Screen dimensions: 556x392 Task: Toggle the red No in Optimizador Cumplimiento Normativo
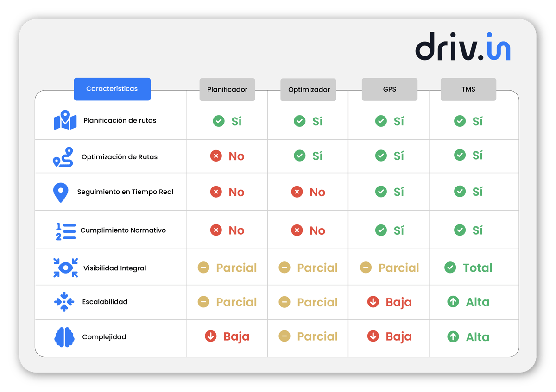[x=308, y=230]
